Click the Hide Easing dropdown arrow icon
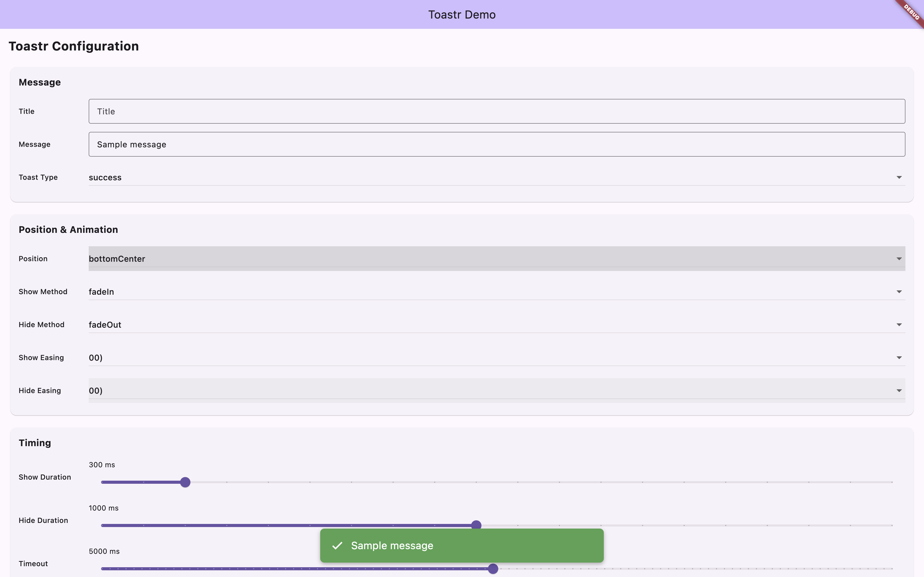Image resolution: width=924 pixels, height=577 pixels. 899,391
